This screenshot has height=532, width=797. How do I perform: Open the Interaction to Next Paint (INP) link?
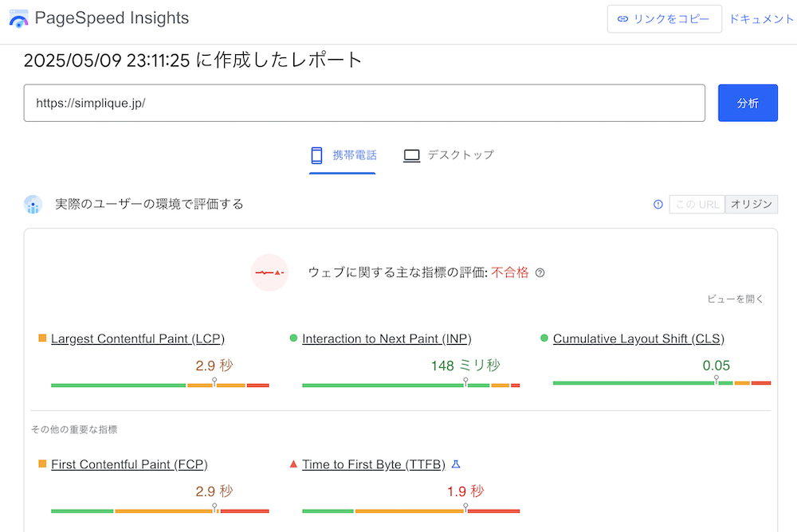tap(387, 339)
